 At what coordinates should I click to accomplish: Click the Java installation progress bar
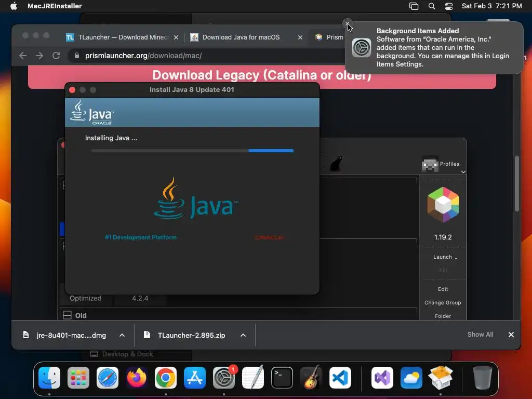pos(192,151)
